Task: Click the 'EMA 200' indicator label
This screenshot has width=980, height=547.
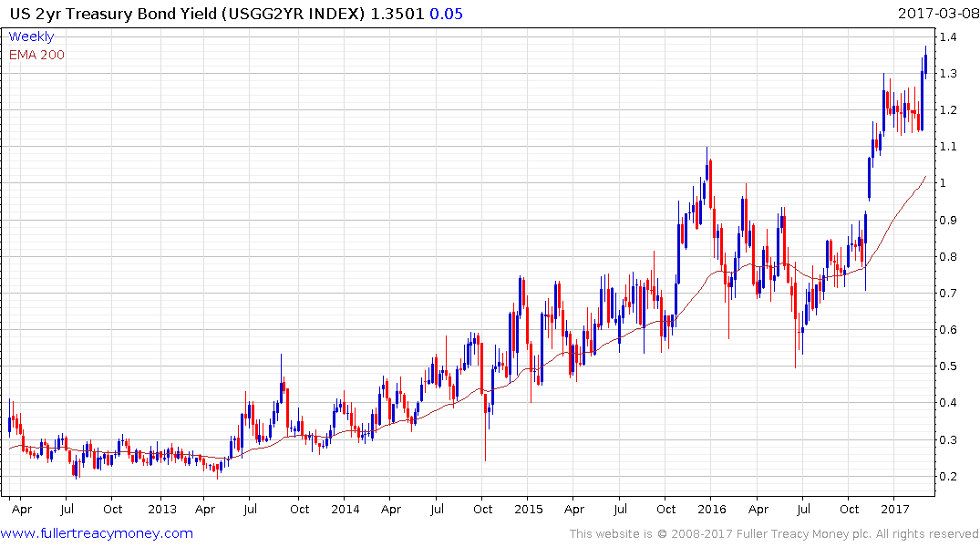Action: coord(36,55)
